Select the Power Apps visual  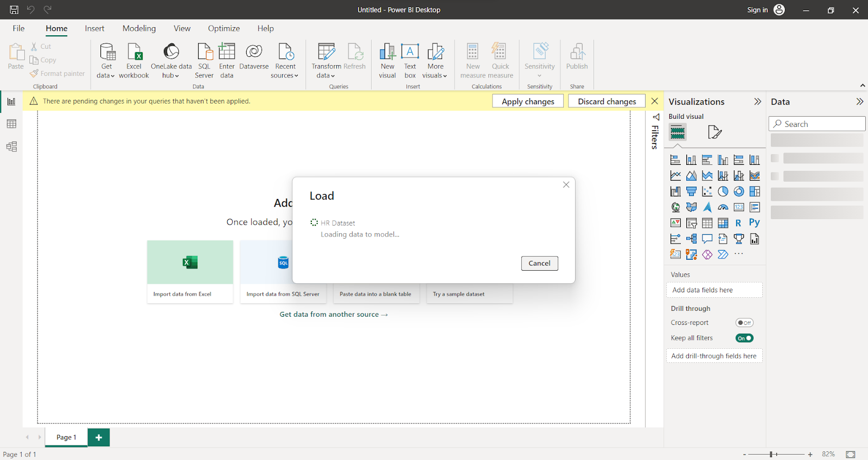707,254
